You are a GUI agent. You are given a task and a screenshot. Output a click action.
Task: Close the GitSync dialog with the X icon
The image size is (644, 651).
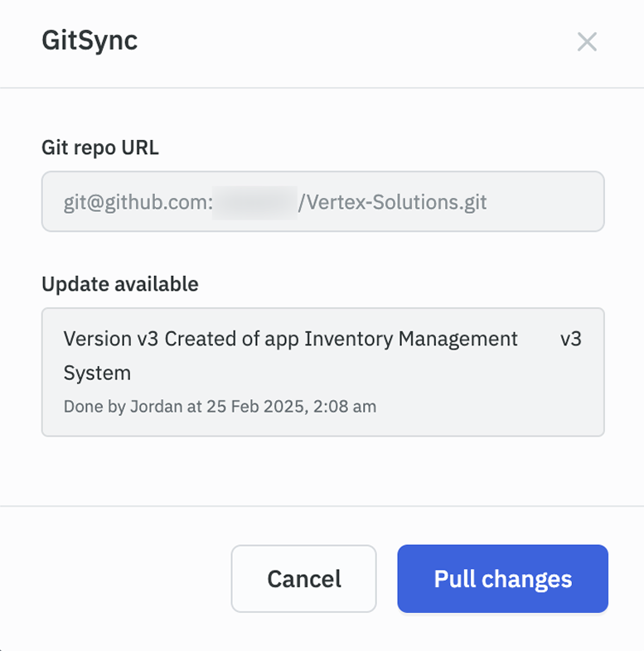coord(587,42)
